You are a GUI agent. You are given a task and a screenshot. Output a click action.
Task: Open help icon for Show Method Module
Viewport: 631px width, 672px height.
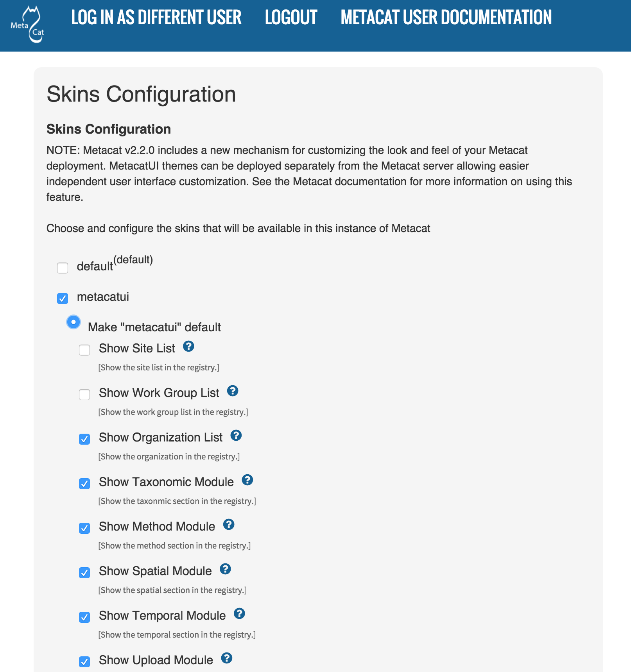point(229,524)
